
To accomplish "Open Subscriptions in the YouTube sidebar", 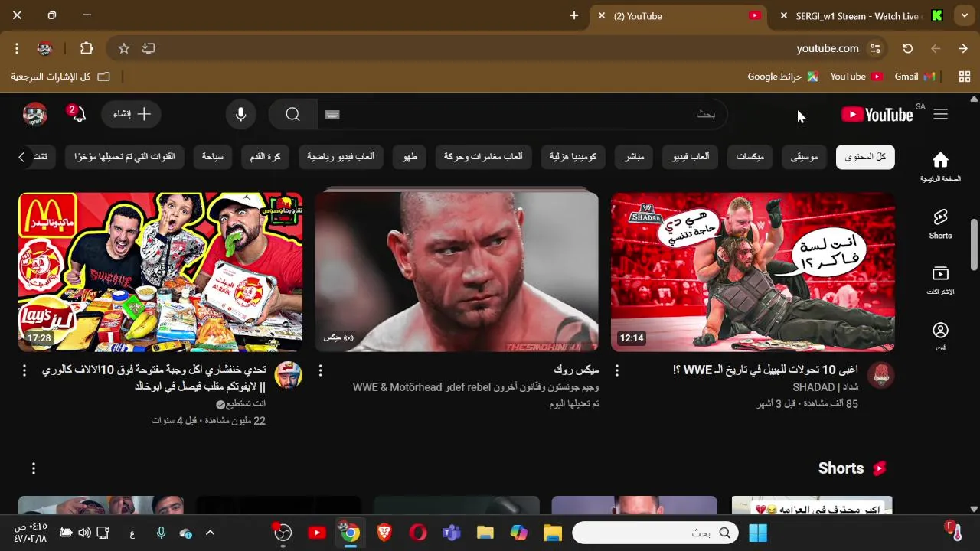I will point(940,280).
